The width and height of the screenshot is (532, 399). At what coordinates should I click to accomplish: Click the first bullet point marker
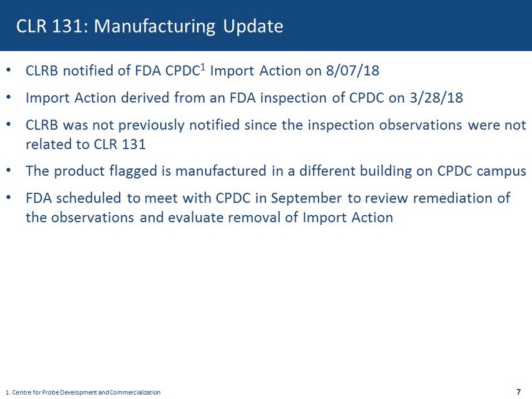click(8, 71)
